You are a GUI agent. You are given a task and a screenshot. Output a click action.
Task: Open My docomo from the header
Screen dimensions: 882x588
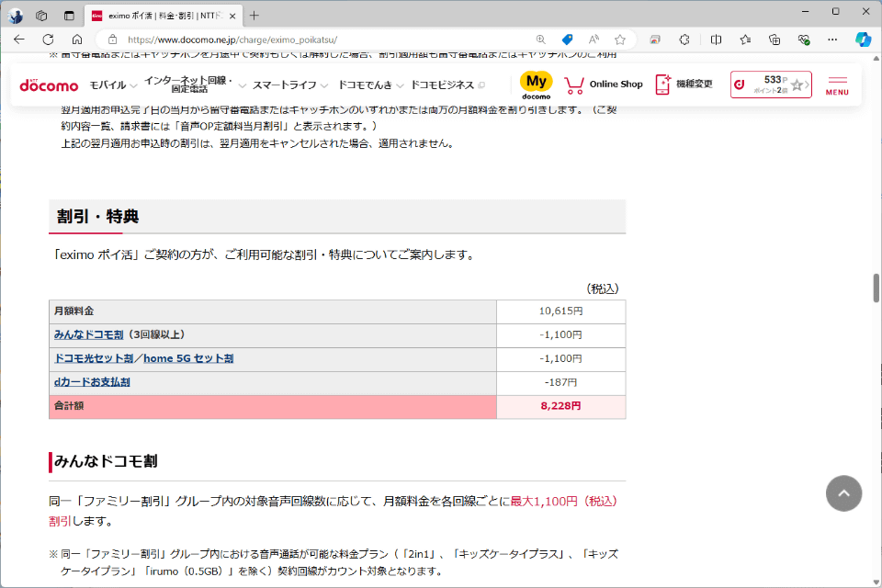click(x=537, y=84)
